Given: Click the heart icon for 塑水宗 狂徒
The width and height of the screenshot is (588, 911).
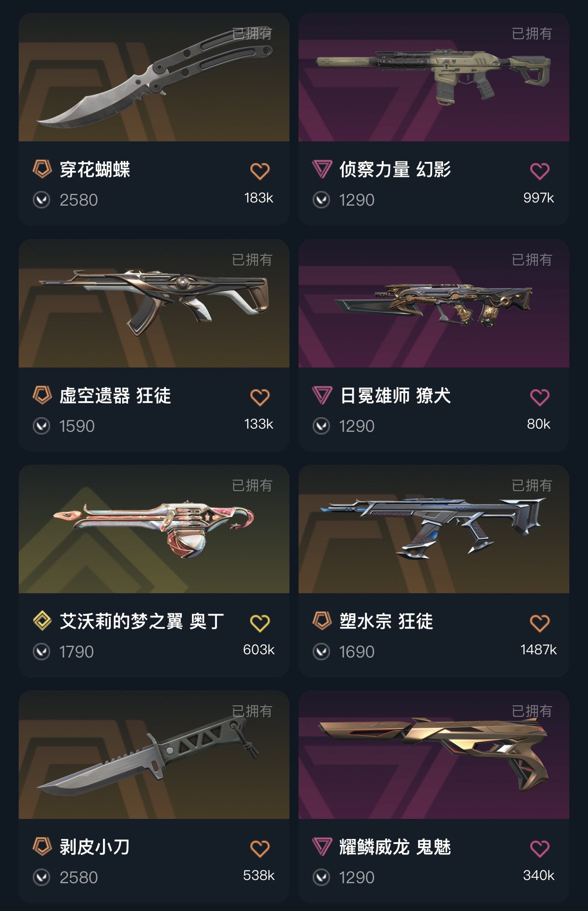Looking at the screenshot, I should [x=540, y=623].
